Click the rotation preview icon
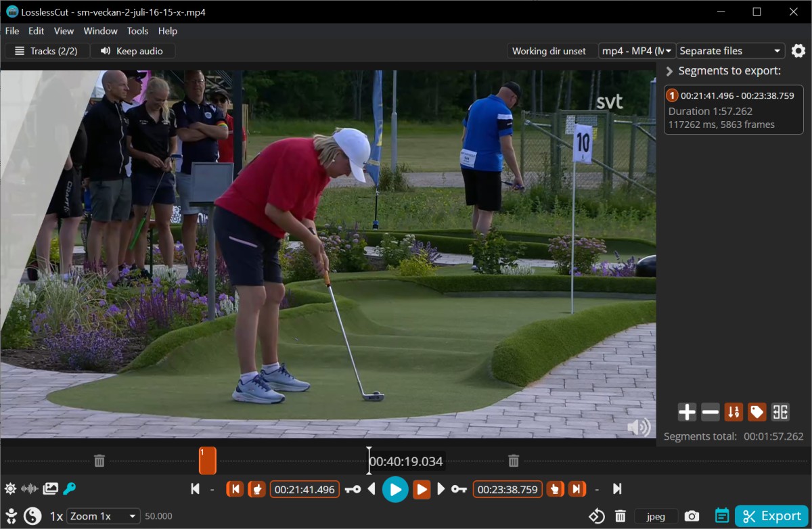812x529 pixels. (596, 517)
